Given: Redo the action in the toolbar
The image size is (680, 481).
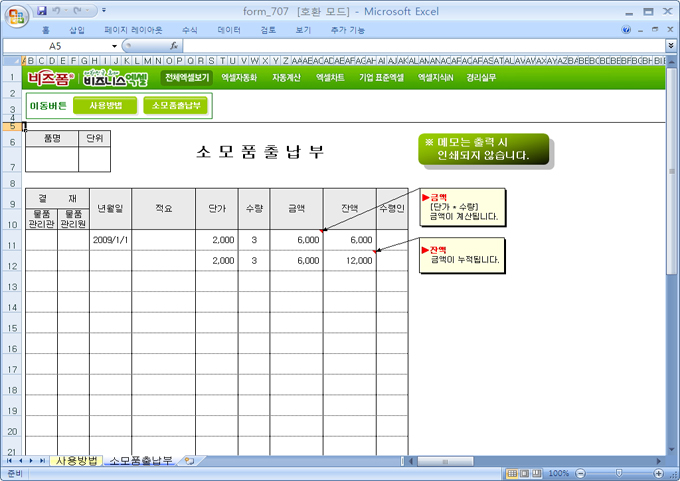Looking at the screenshot, I should click(78, 10).
